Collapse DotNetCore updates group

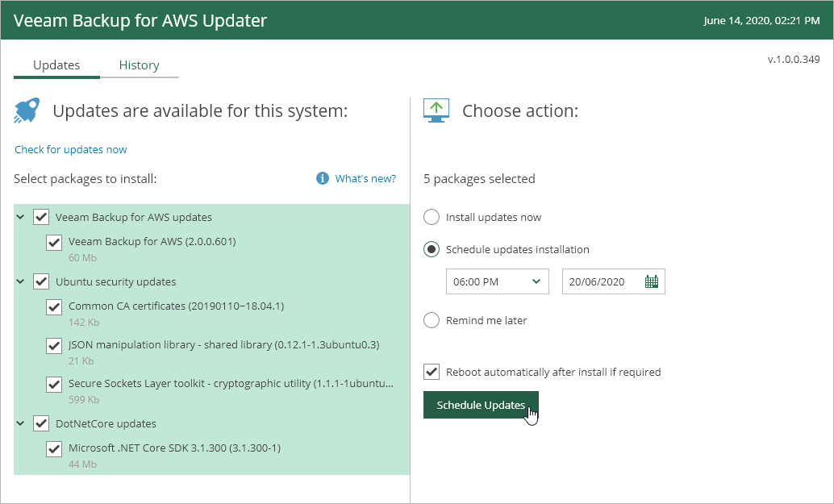pos(20,423)
